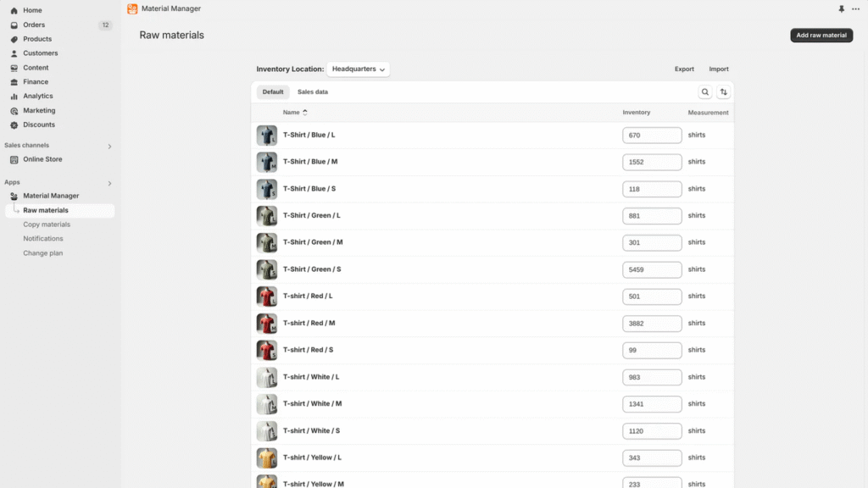Select the Default tab
The image size is (868, 488).
tap(273, 92)
